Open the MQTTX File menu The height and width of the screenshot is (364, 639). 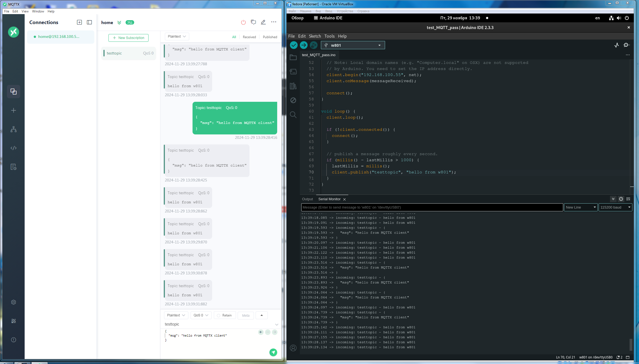[x=7, y=11]
